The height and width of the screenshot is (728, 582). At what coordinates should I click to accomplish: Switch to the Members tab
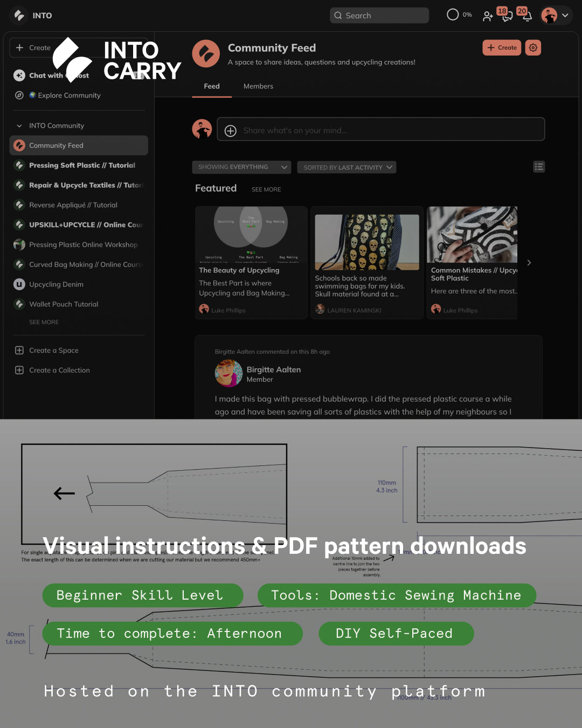(258, 86)
